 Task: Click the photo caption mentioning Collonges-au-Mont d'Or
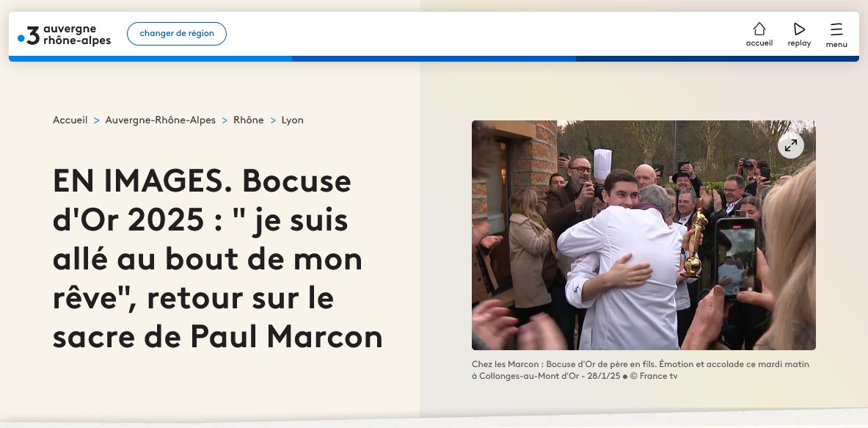click(x=641, y=371)
